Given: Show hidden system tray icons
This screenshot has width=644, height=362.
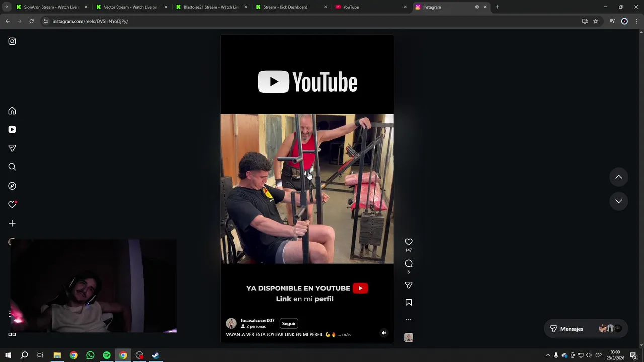Looking at the screenshot, I should (x=548, y=355).
